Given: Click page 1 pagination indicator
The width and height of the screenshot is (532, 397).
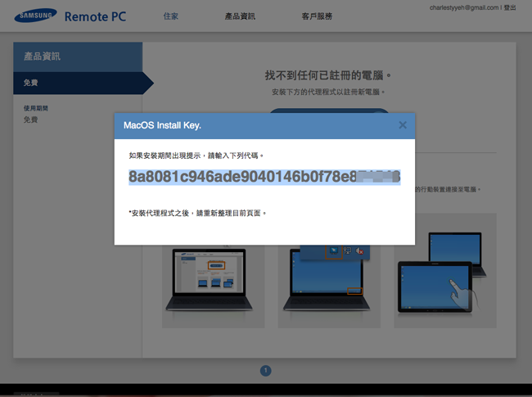Looking at the screenshot, I should click(266, 371).
